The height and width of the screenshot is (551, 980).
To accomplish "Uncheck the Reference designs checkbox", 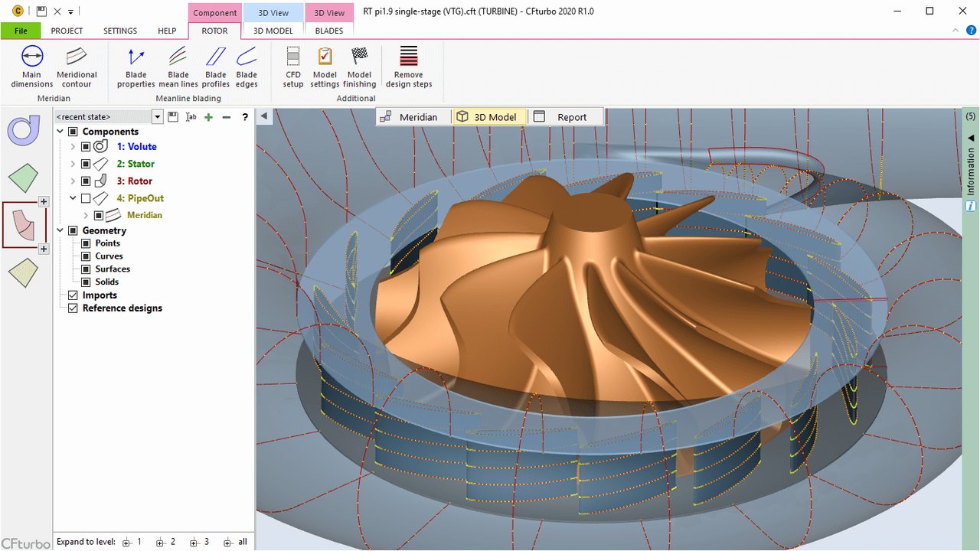I will [x=73, y=308].
